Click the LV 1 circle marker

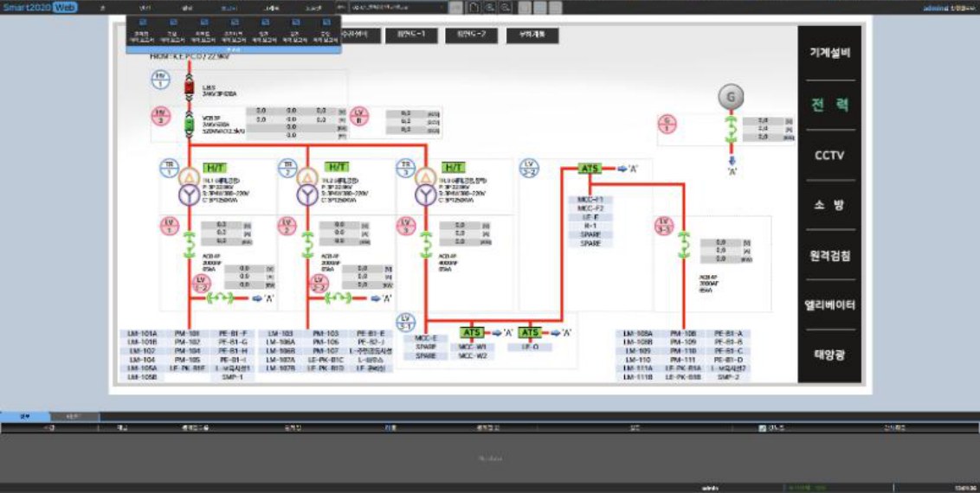(x=169, y=225)
